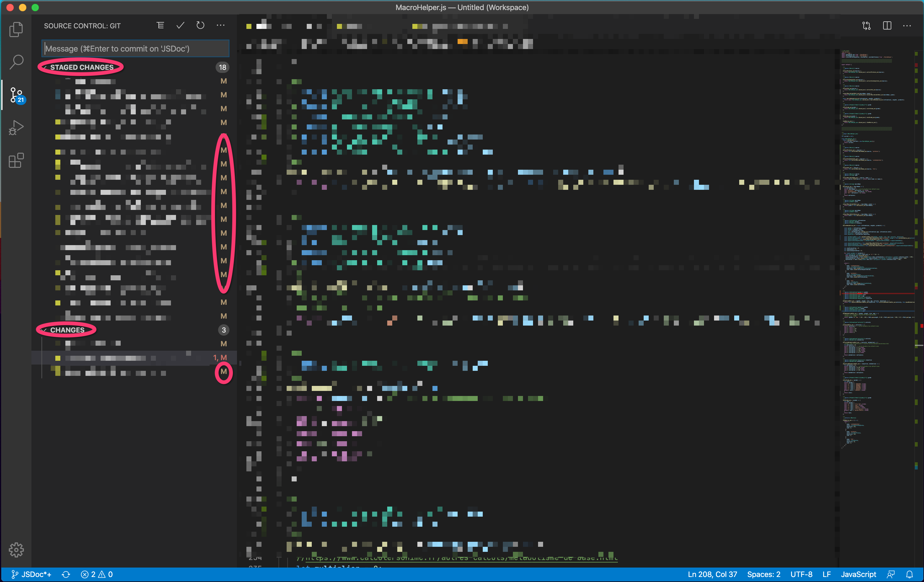Toggle the notifications bell in status bar
The height and width of the screenshot is (582, 924).
pyautogui.click(x=910, y=574)
